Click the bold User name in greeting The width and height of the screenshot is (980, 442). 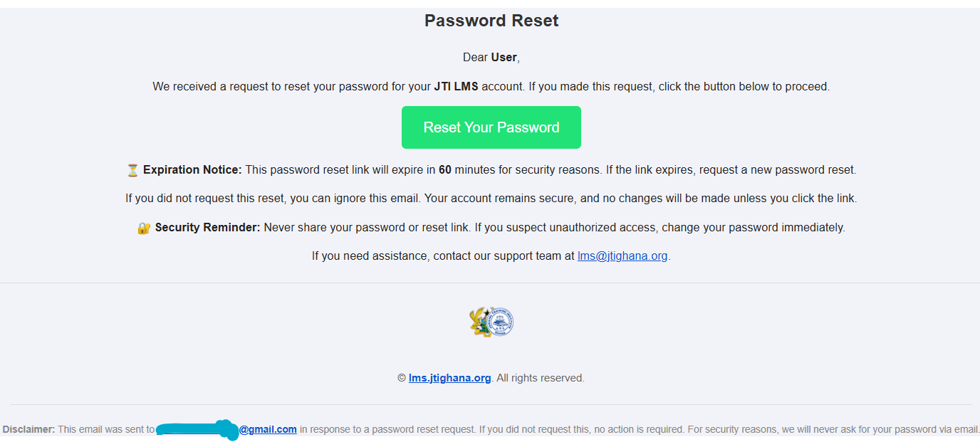click(x=504, y=57)
